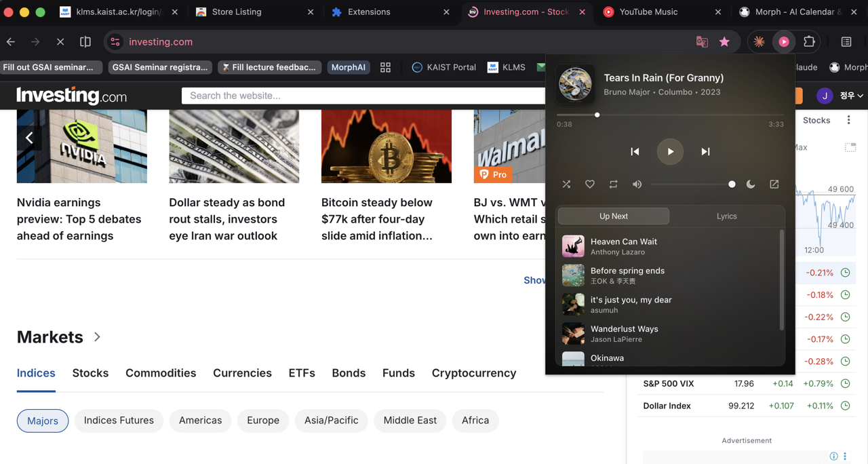
Task: Click the clock icon in S&P 500 VIX row
Action: (845, 383)
